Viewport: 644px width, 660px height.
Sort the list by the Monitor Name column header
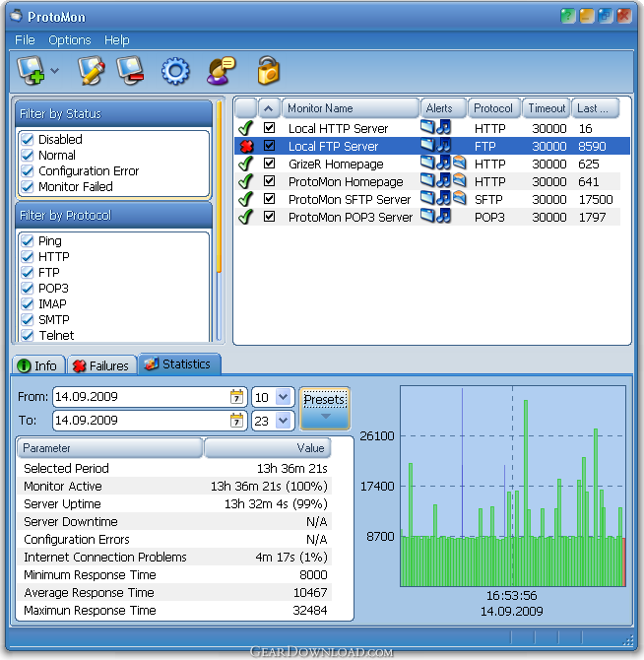click(350, 108)
